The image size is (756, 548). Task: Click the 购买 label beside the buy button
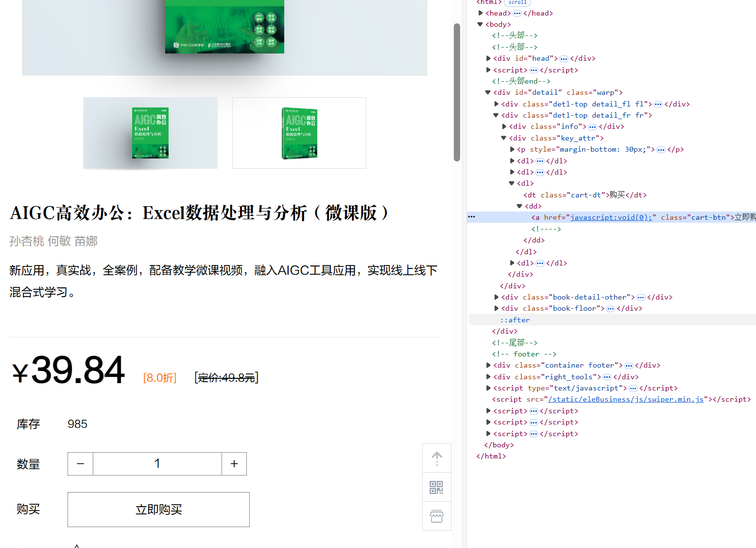pyautogui.click(x=28, y=509)
